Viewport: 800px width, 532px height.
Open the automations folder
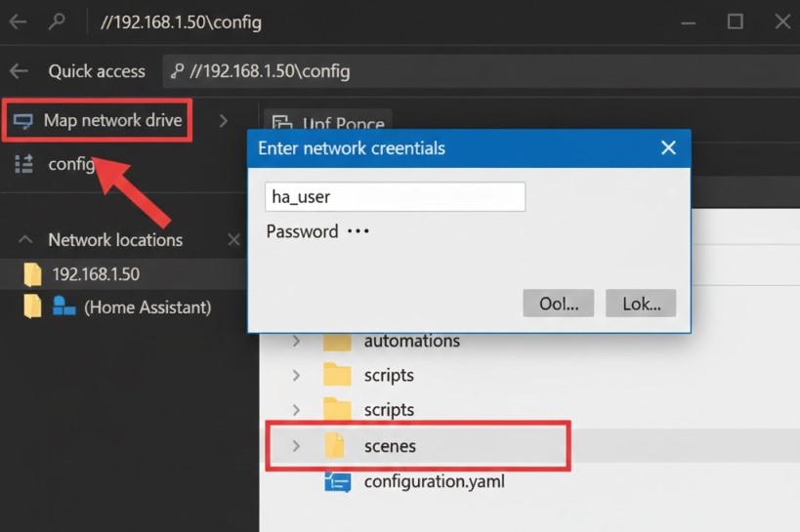pos(412,341)
